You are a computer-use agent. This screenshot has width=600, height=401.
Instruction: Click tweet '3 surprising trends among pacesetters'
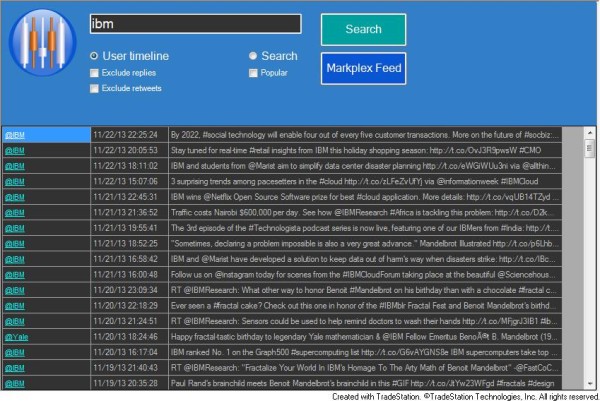coord(365,181)
